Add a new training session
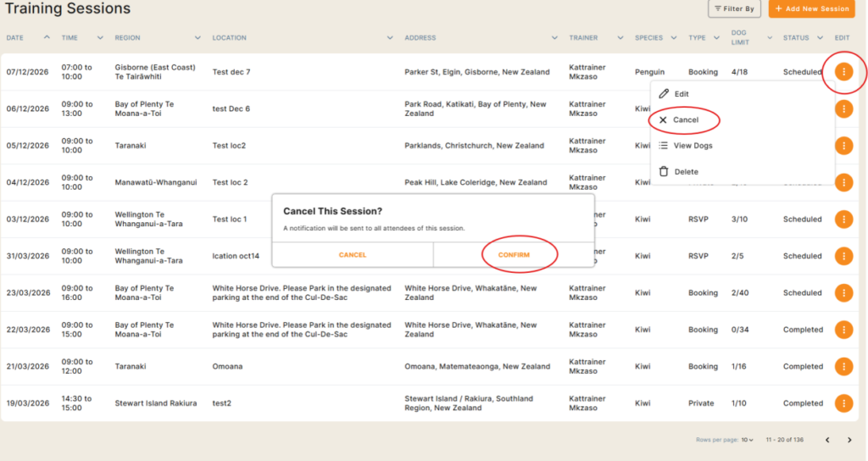The width and height of the screenshot is (868, 461). pos(811,8)
